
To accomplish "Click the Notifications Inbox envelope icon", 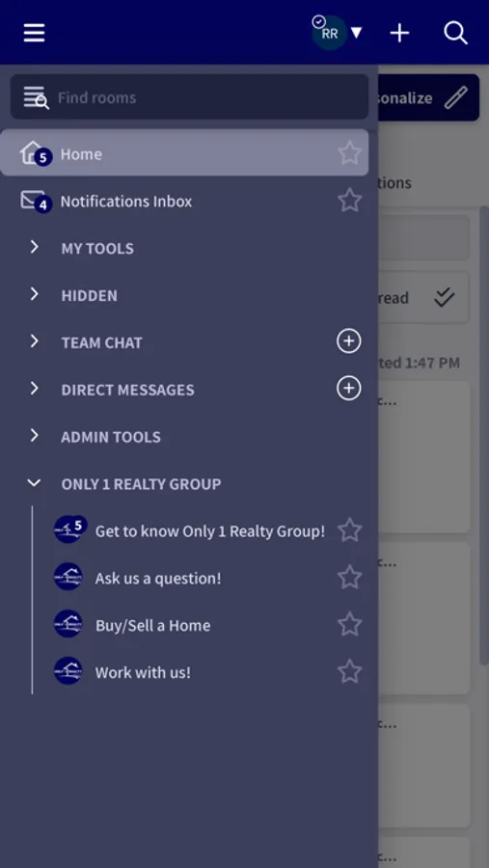I will pos(35,201).
